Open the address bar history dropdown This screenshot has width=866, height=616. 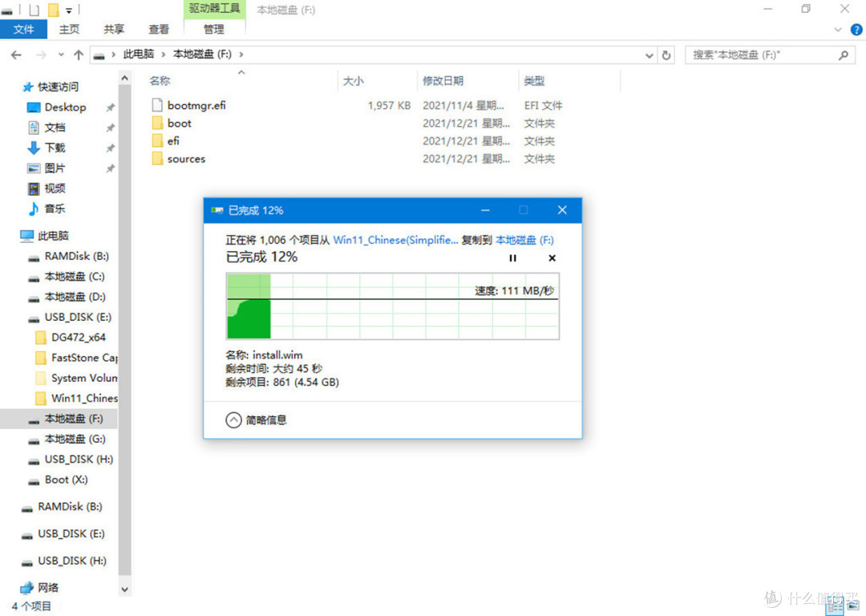(649, 55)
